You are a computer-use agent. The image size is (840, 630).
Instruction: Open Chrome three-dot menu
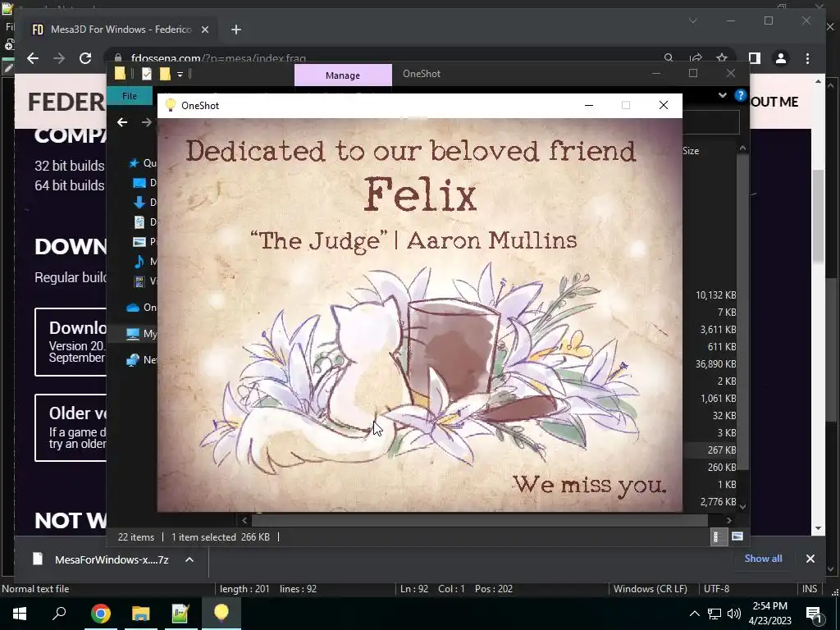click(807, 58)
